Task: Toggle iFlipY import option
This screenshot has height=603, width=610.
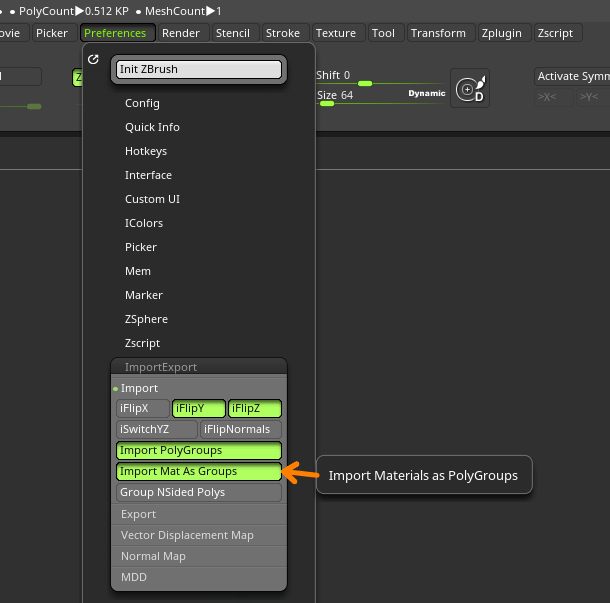Action: [x=198, y=408]
